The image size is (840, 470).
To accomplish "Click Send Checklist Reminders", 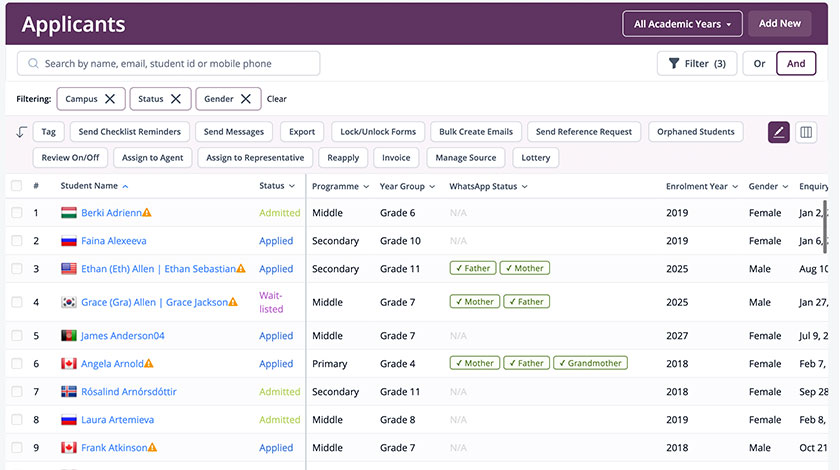I will [130, 132].
